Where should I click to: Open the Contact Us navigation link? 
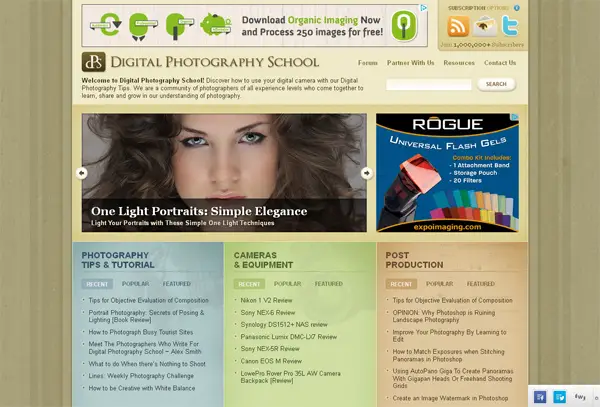pos(500,63)
